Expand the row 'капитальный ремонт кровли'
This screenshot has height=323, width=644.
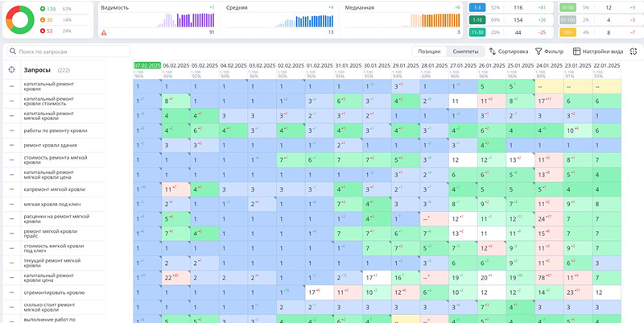[x=11, y=86]
